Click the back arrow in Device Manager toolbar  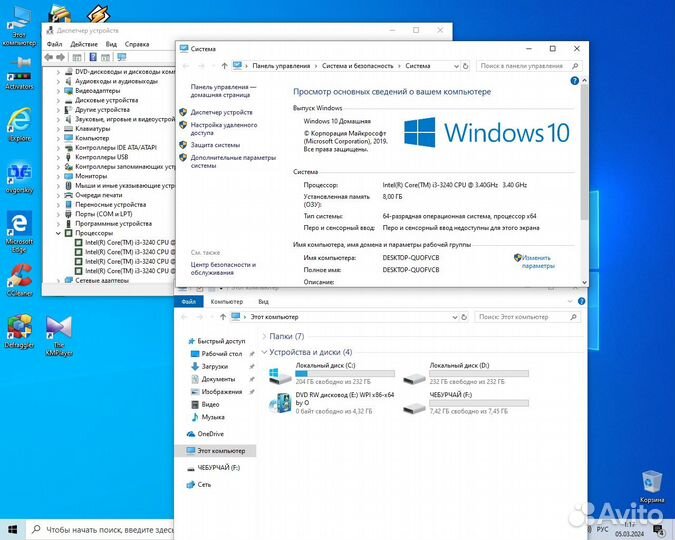click(x=49, y=57)
